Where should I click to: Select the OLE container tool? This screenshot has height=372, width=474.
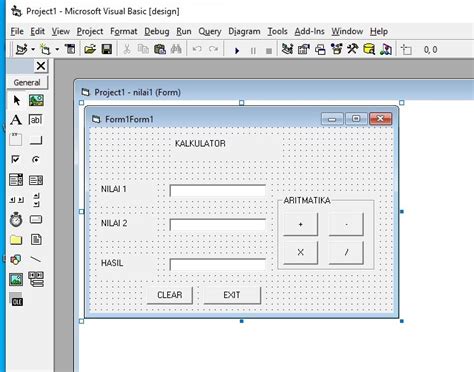(16, 299)
